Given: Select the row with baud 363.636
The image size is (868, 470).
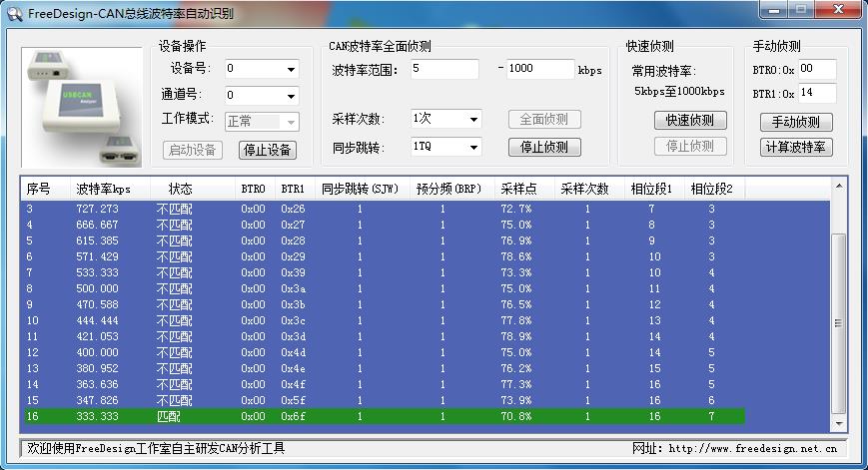Looking at the screenshot, I should (x=384, y=384).
